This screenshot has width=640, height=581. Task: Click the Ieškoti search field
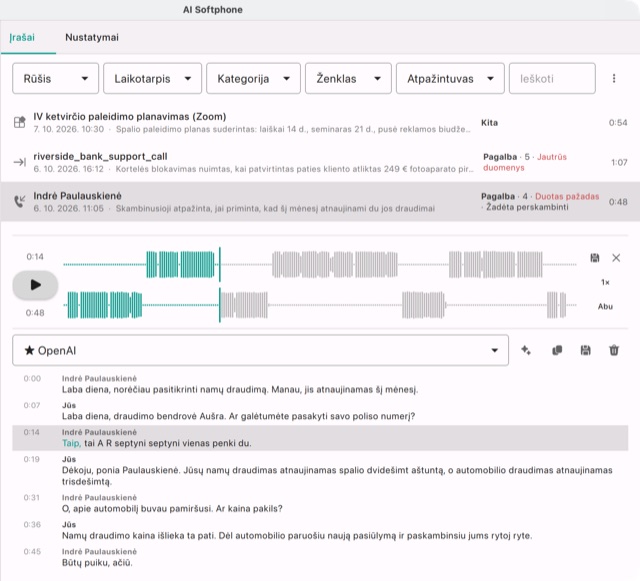coord(552,78)
